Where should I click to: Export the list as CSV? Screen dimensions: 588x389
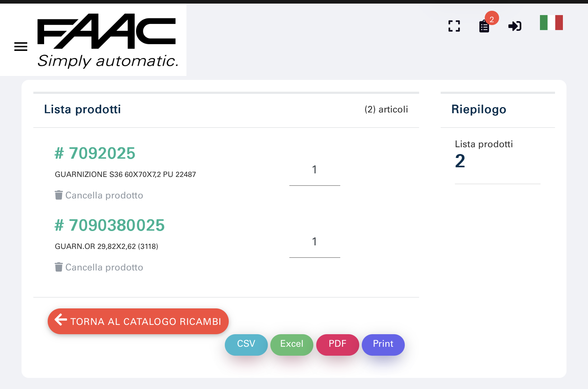pos(246,344)
